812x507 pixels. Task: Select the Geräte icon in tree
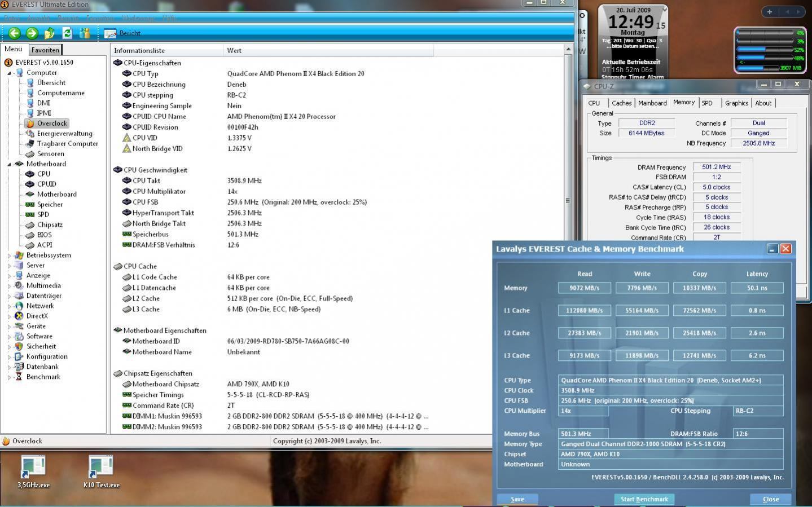(x=19, y=327)
